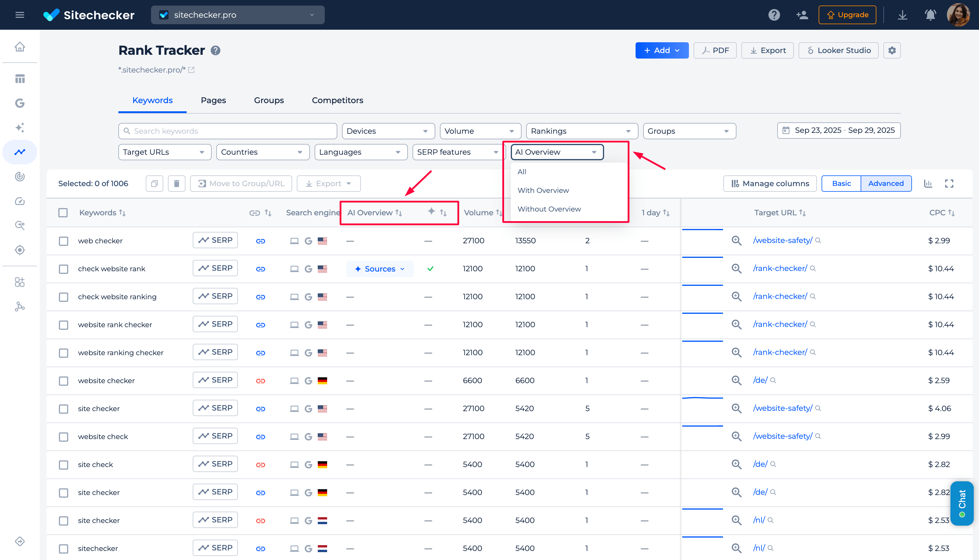Switch to the Competitors tab
The image size is (979, 560).
338,100
